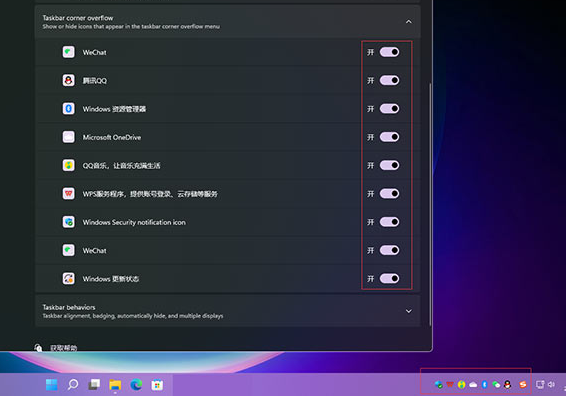
Task: Click the QQ Music tray icon
Action: [x=461, y=385]
